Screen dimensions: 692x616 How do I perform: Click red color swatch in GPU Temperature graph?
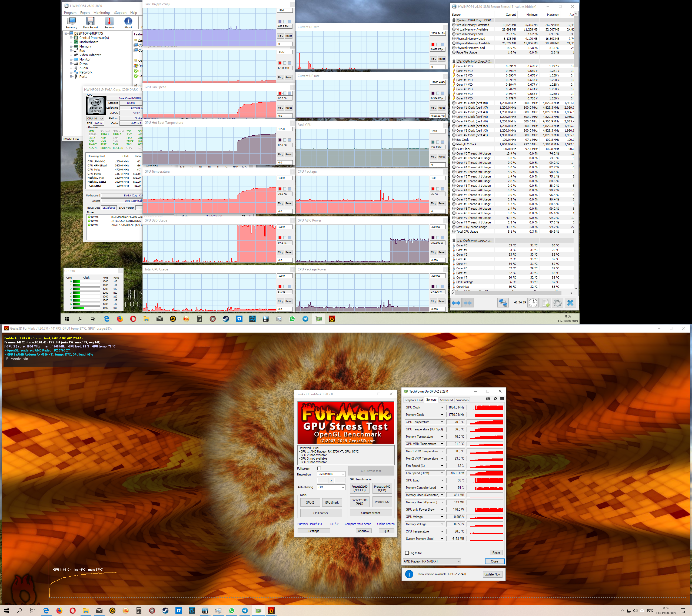(x=280, y=189)
